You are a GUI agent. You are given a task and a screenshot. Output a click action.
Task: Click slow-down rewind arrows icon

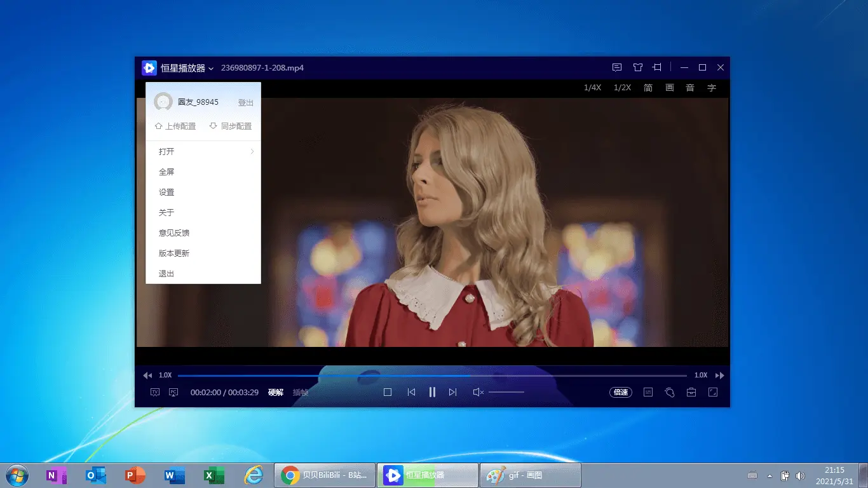147,376
